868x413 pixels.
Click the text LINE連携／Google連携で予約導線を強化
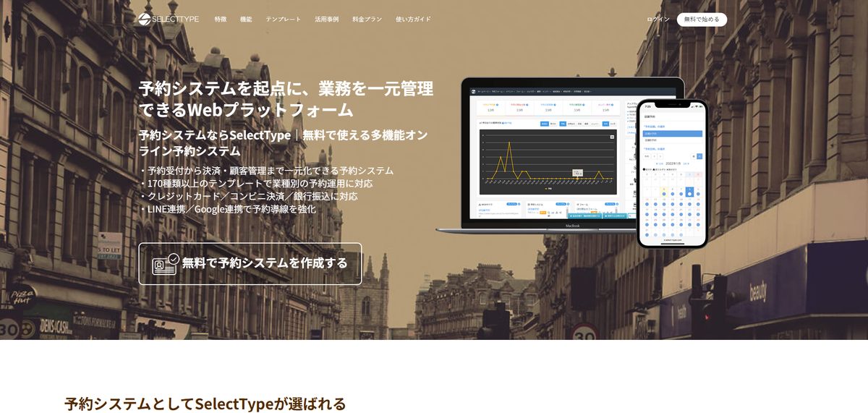227,209
